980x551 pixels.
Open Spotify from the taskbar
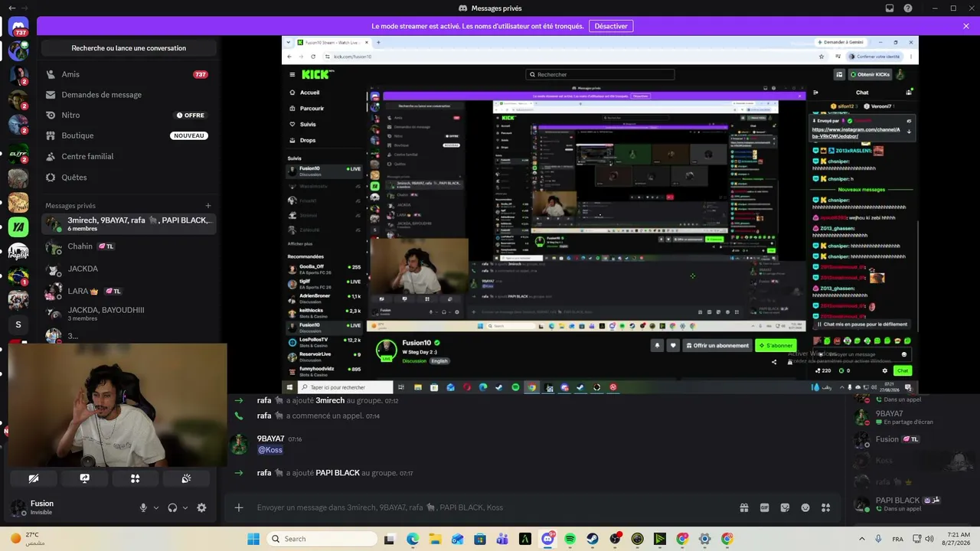(570, 539)
